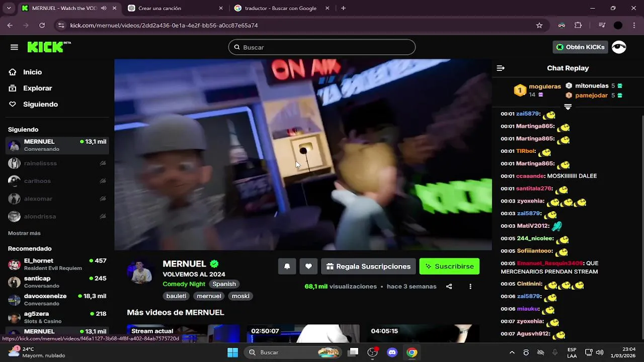644x362 pixels.
Task: Open the Stream actual video thumbnail
Action: [x=183, y=334]
